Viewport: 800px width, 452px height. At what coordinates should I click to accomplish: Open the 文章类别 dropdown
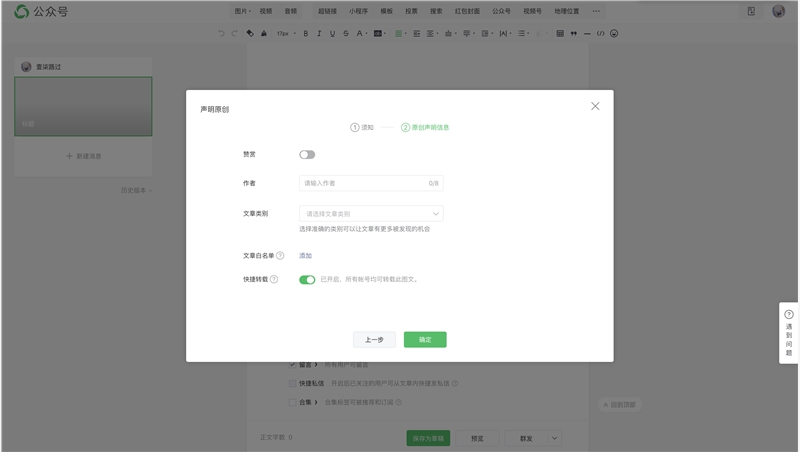[371, 213]
